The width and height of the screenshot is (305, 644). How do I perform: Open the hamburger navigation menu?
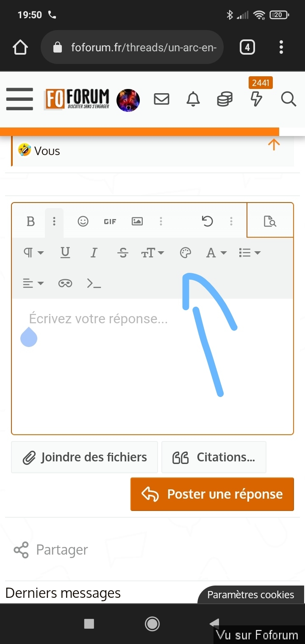[x=19, y=99]
